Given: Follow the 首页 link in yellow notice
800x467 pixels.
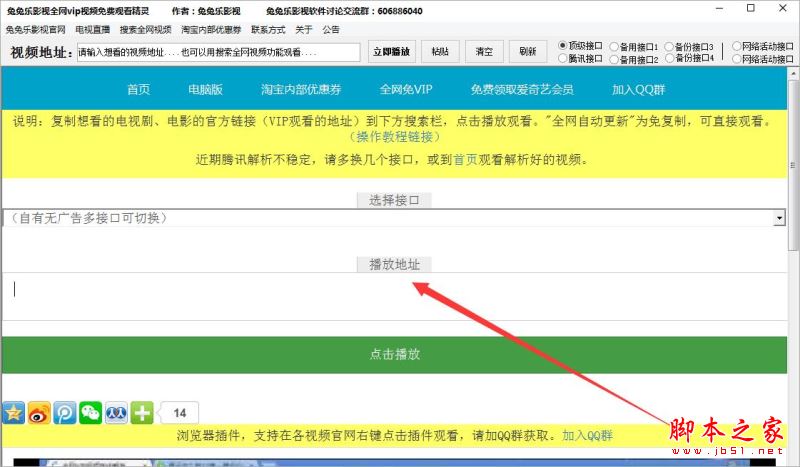Looking at the screenshot, I should point(465,160).
